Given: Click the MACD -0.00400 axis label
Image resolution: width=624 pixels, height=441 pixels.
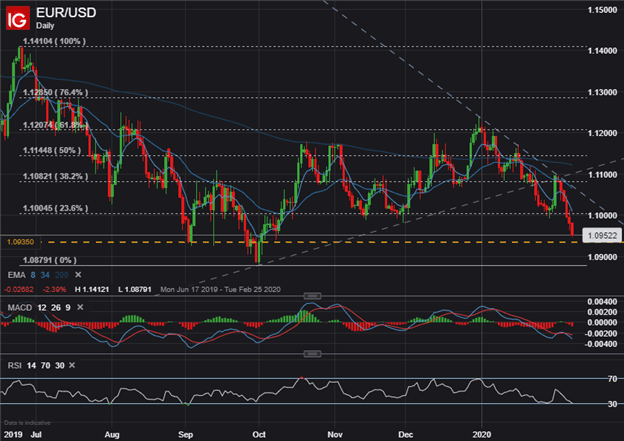Looking at the screenshot, I should click(601, 344).
